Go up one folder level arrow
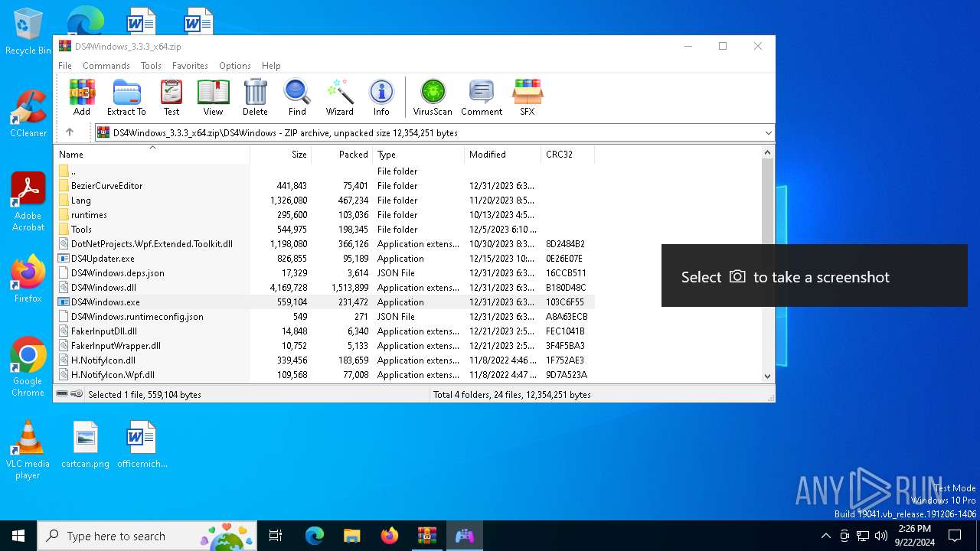The height and width of the screenshot is (551, 980). [x=70, y=132]
